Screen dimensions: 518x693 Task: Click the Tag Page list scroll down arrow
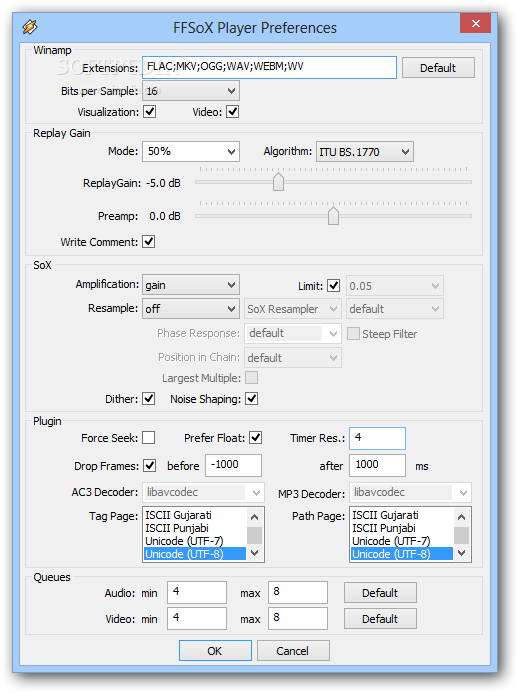click(x=255, y=552)
